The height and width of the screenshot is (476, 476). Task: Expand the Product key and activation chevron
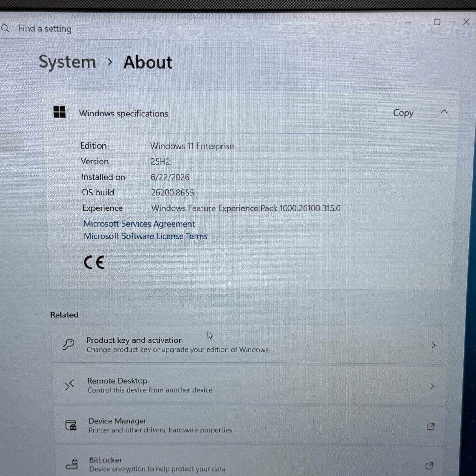pyautogui.click(x=433, y=346)
